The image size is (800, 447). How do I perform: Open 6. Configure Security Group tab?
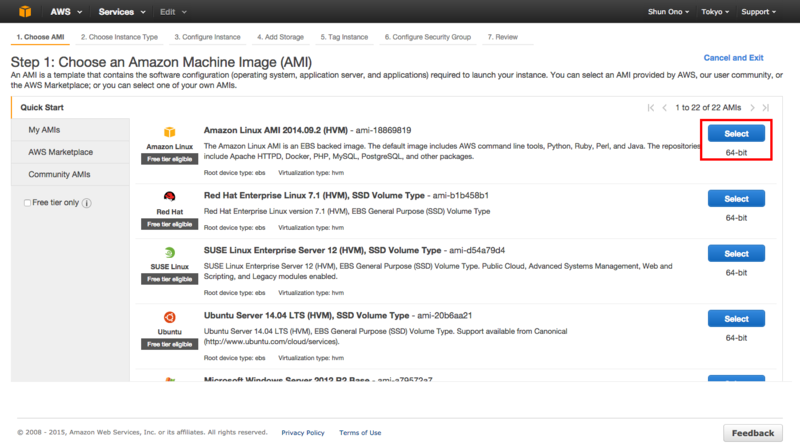click(428, 37)
